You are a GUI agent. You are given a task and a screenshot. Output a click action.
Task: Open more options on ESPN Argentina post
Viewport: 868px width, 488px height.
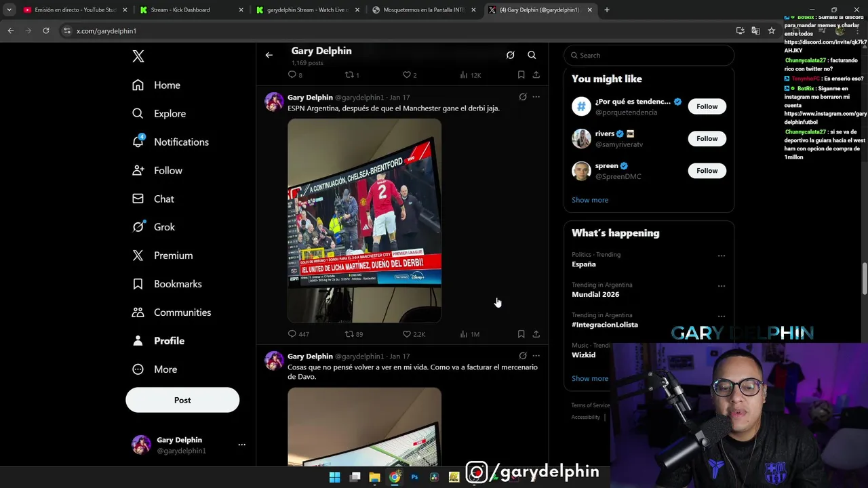536,97
